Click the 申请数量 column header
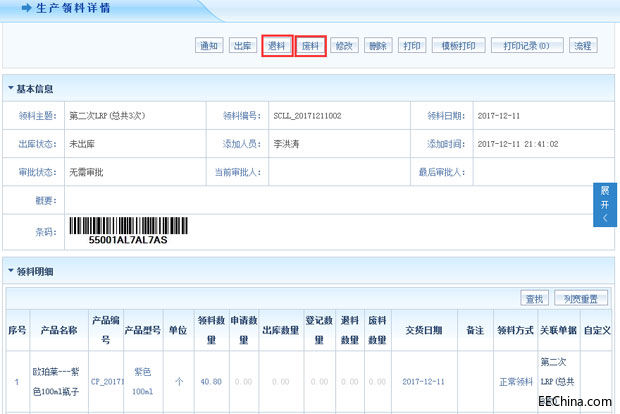 [244, 330]
